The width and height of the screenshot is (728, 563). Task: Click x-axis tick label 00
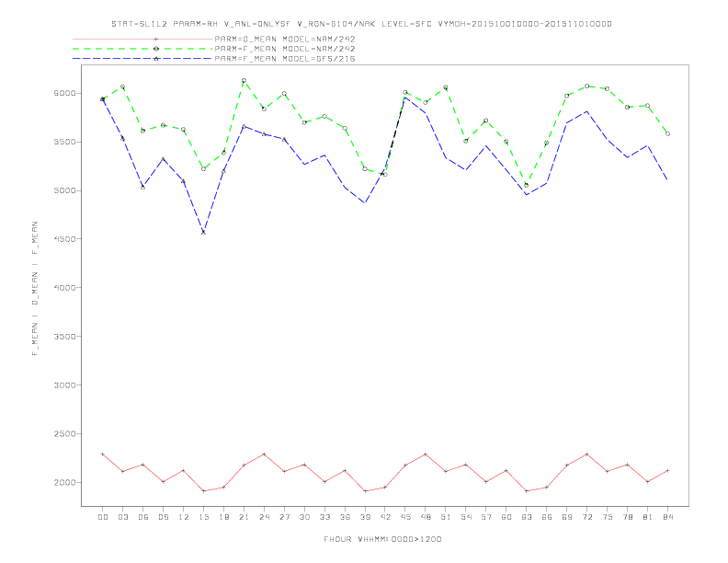click(x=103, y=517)
